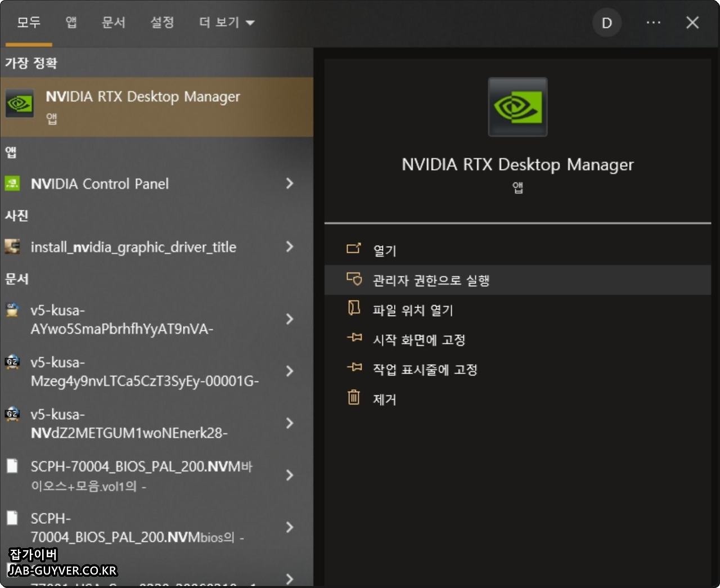This screenshot has width=720, height=588.
Task: Click the NVIDIA RTX Desktop Manager app icon
Action: pos(20,104)
